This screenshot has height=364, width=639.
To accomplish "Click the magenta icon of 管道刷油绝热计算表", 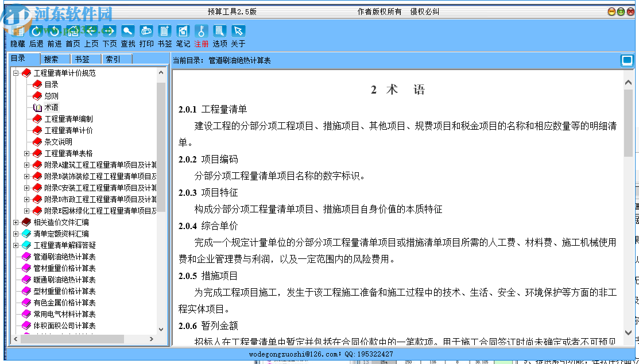I will [x=26, y=257].
